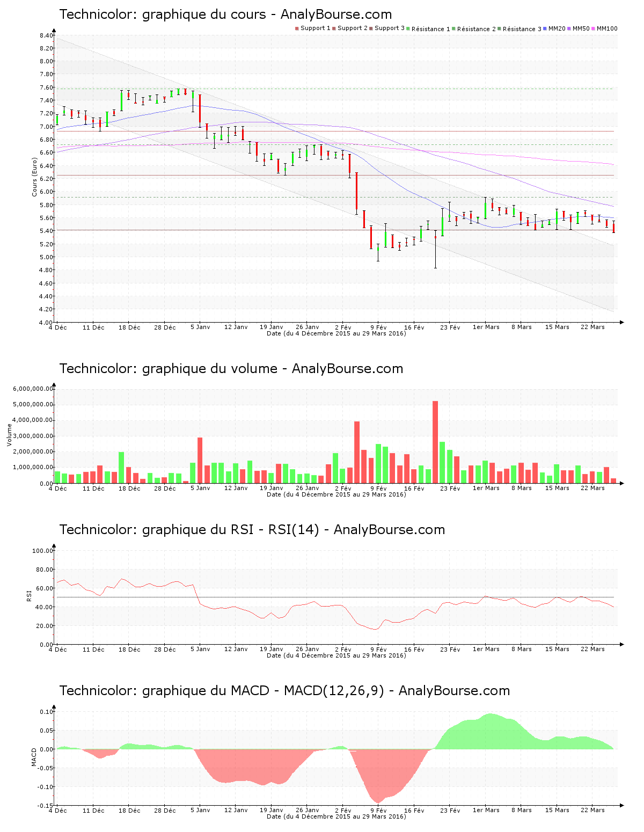Click the 0.10 value on MACD axis

(46, 712)
